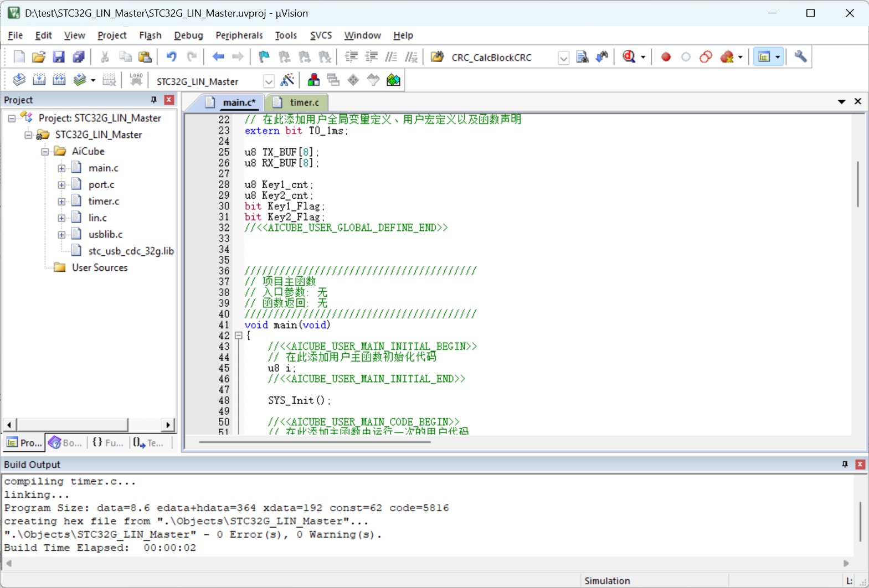
Task: Start debug session via magnifier icon
Action: [x=629, y=56]
